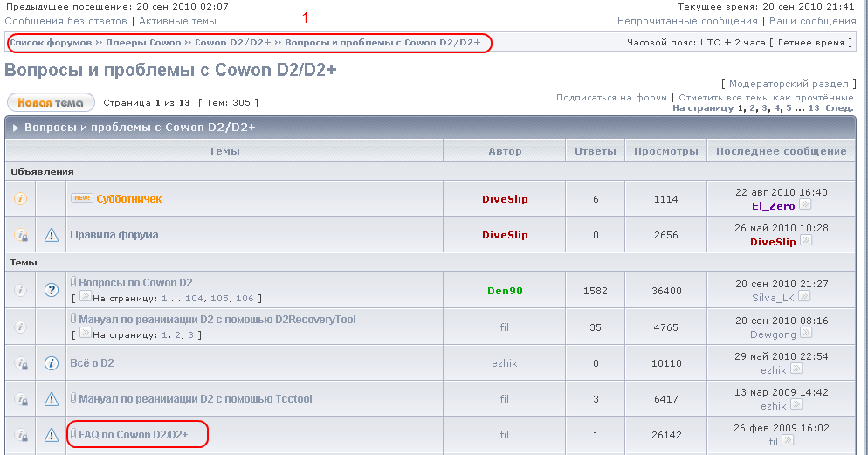Open page 104 of Вопросы по Cowon D2
The width and height of the screenshot is (868, 455).
(x=194, y=299)
